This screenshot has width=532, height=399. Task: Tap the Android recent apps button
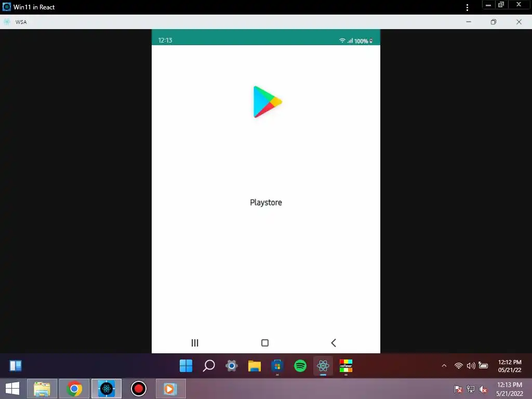tap(195, 343)
